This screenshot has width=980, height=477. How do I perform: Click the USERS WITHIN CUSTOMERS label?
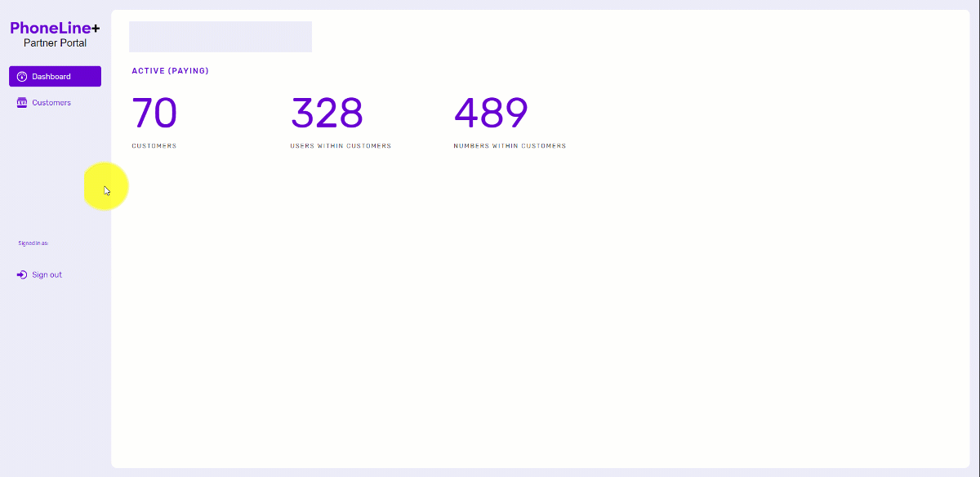tap(341, 146)
